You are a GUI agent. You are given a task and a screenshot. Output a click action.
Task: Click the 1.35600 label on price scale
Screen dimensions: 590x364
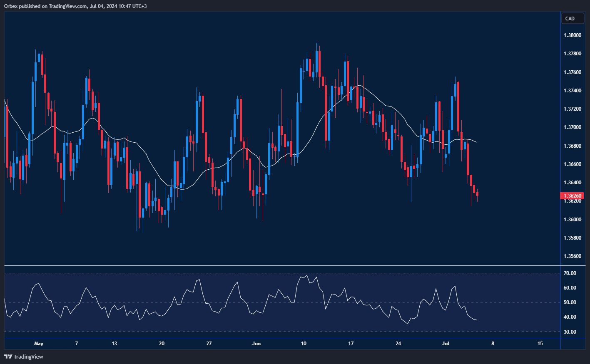pyautogui.click(x=572, y=256)
